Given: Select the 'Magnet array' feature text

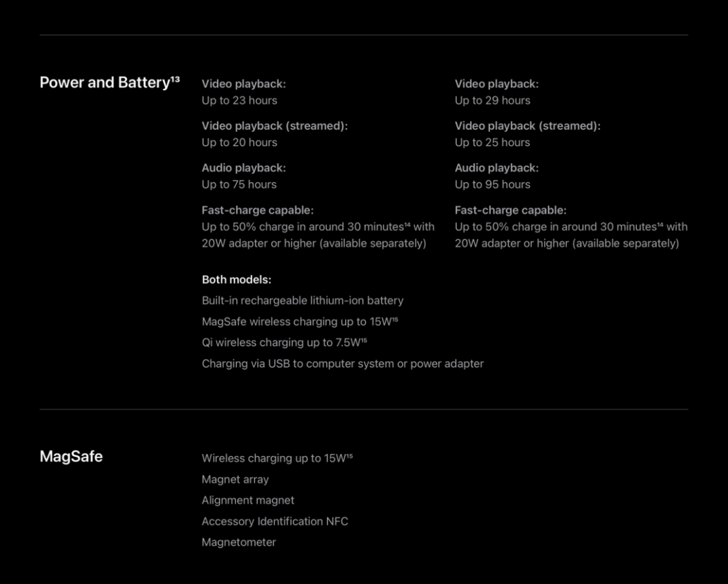Looking at the screenshot, I should [235, 480].
